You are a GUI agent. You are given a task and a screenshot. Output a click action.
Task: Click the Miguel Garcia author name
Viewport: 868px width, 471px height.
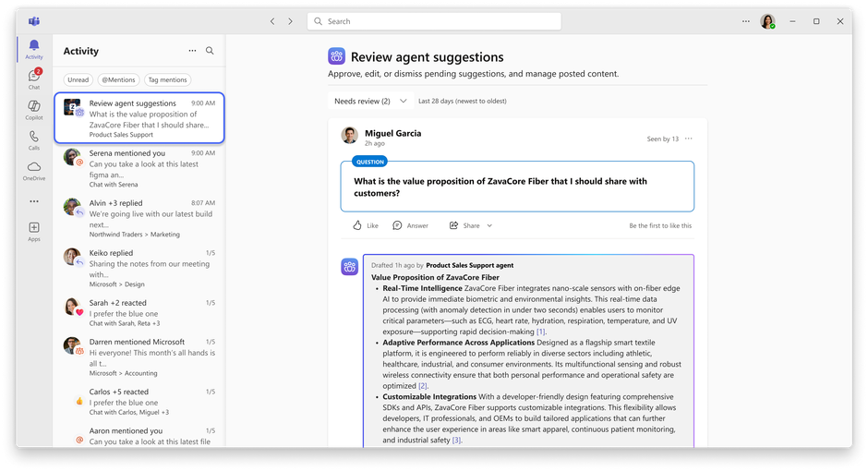click(393, 133)
